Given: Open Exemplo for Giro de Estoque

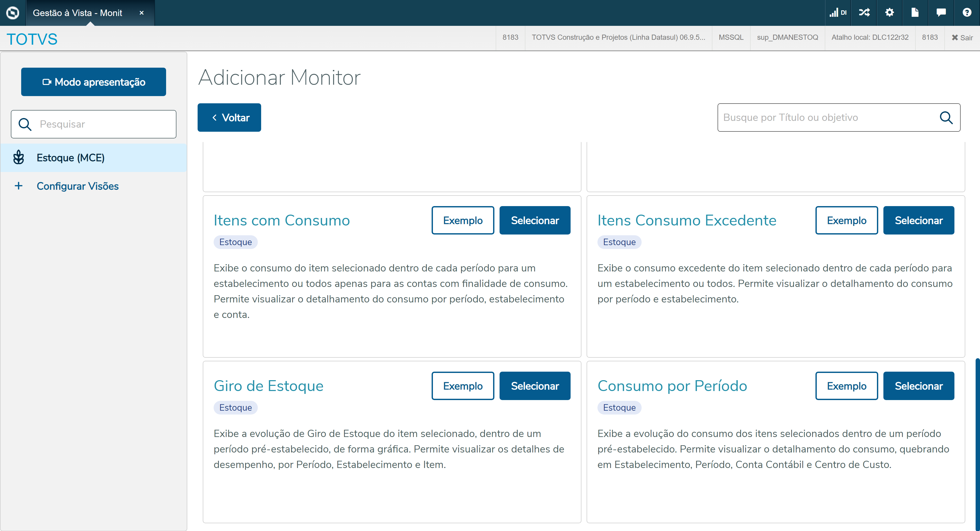Looking at the screenshot, I should [463, 386].
